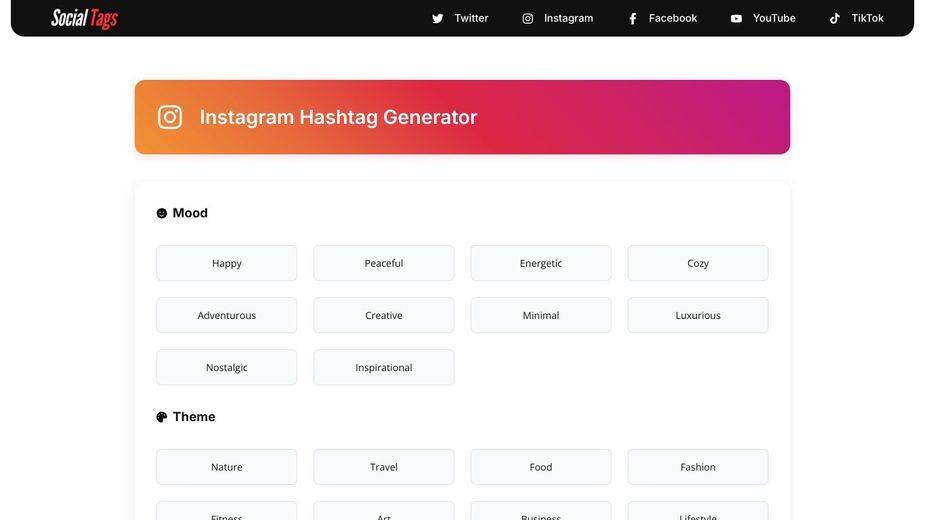Select the Luxurious mood option
Screen dimensions: 925x520
[698, 315]
